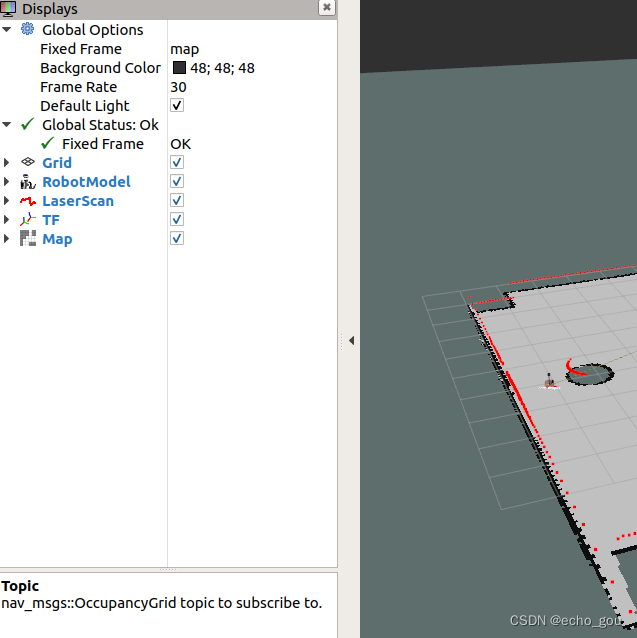Click the Grid display icon
The image size is (637, 638).
[28, 162]
